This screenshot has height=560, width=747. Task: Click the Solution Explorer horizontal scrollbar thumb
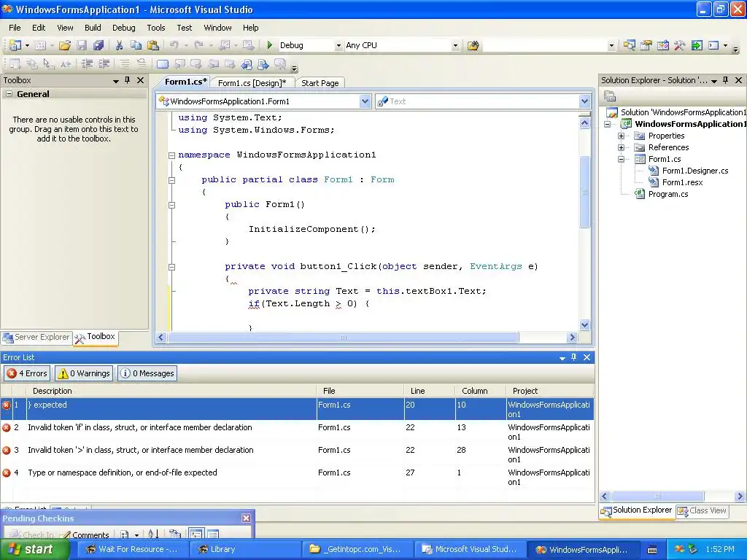click(657, 496)
